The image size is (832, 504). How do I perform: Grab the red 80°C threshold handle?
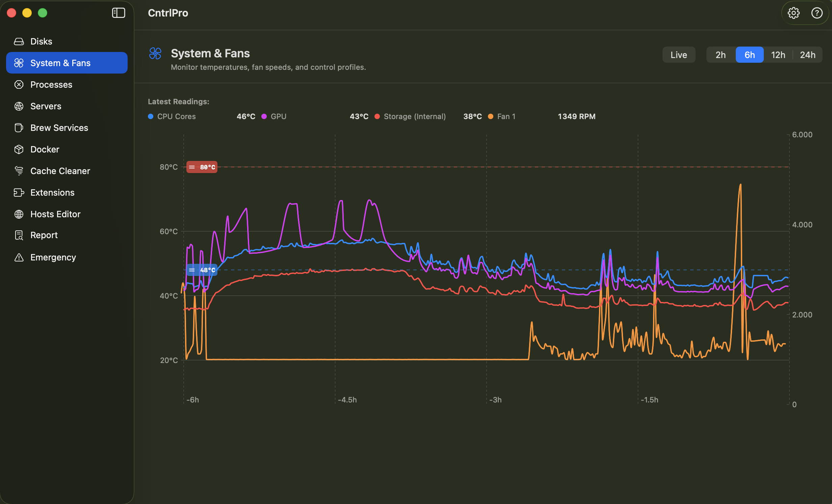coord(202,167)
